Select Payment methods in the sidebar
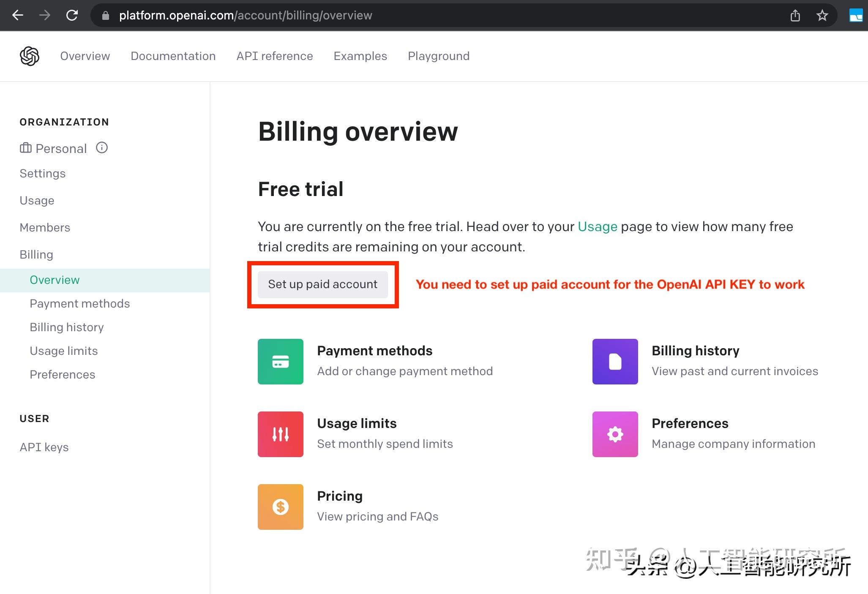The image size is (868, 594). pos(79,304)
